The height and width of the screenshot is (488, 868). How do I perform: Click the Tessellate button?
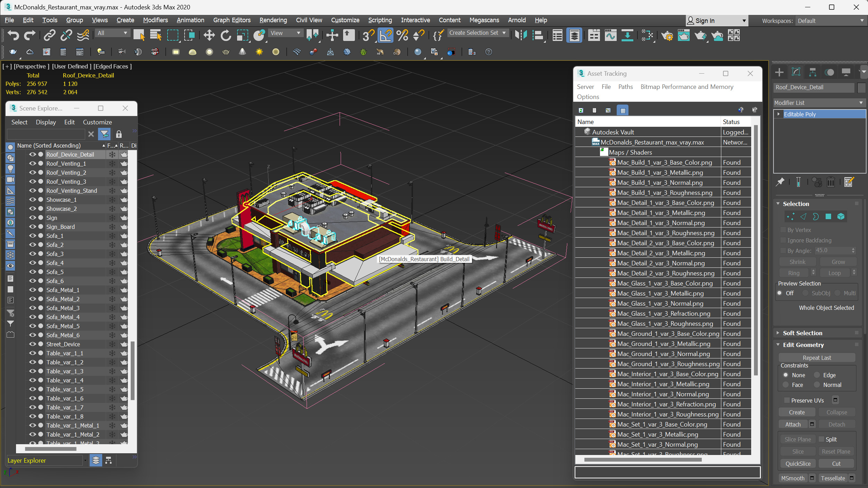833,478
